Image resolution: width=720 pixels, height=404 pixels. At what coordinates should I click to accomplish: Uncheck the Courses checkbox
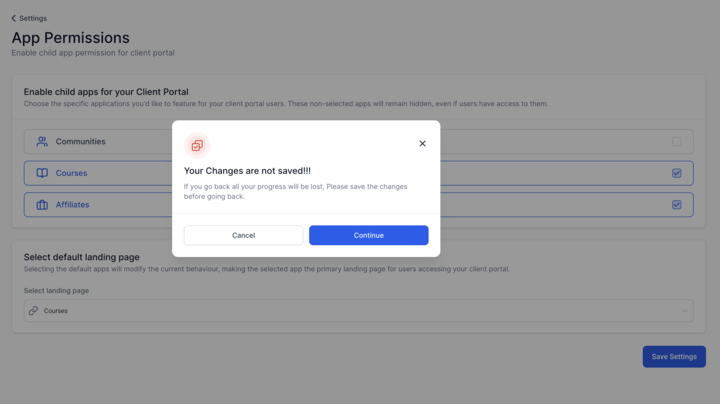(x=676, y=173)
